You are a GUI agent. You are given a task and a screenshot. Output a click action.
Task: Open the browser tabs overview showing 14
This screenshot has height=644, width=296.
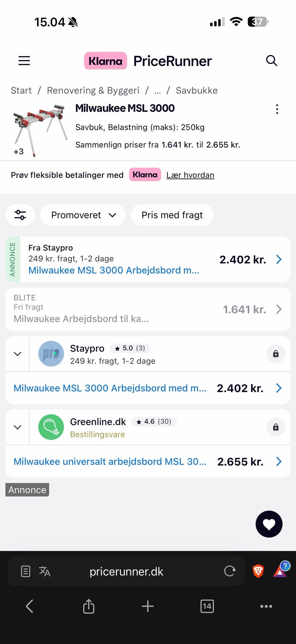point(207,606)
